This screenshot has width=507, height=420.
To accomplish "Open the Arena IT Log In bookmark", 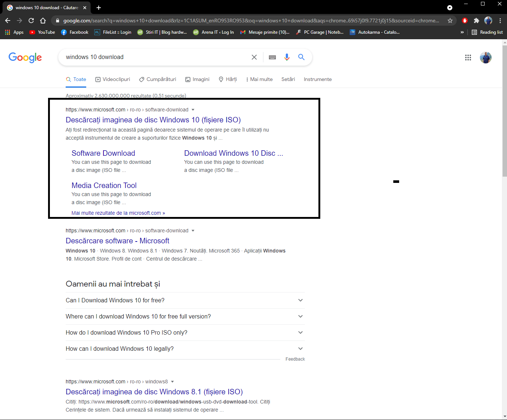I will tap(214, 32).
